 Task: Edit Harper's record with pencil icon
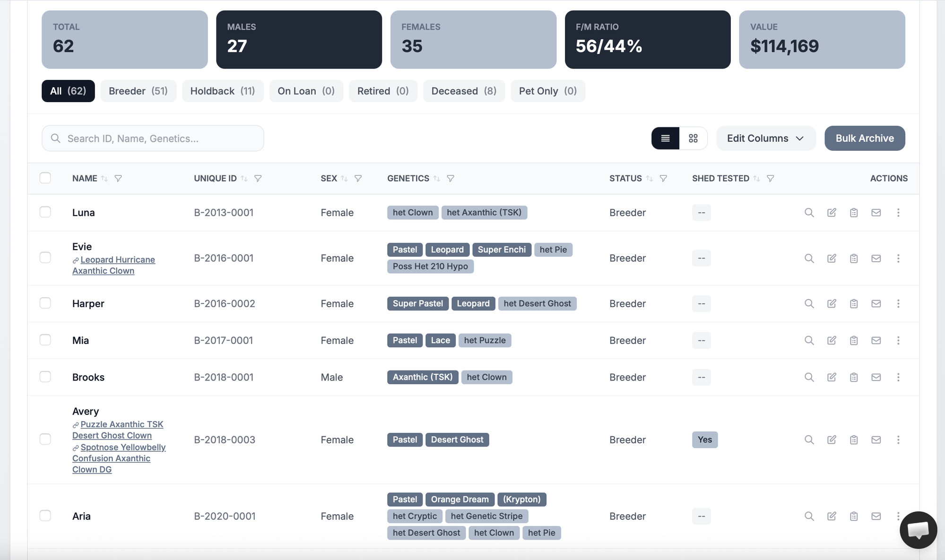(x=832, y=303)
